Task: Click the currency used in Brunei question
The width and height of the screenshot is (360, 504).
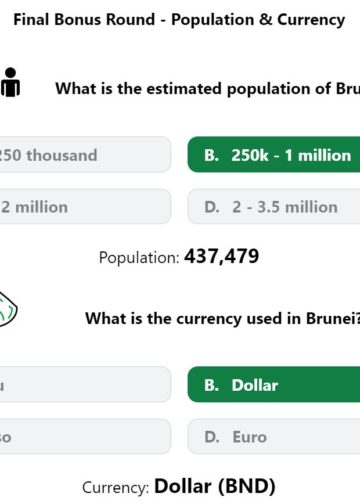Action: pos(223,318)
